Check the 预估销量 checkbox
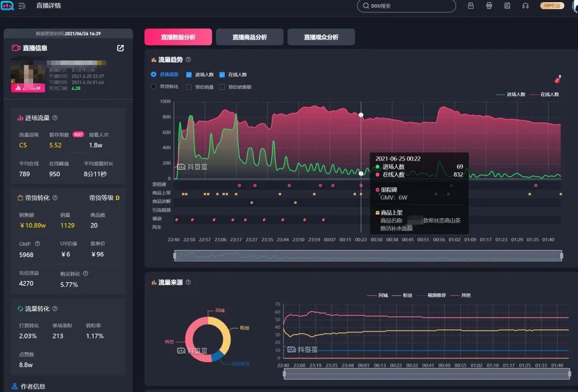578x392 pixels. (189, 87)
